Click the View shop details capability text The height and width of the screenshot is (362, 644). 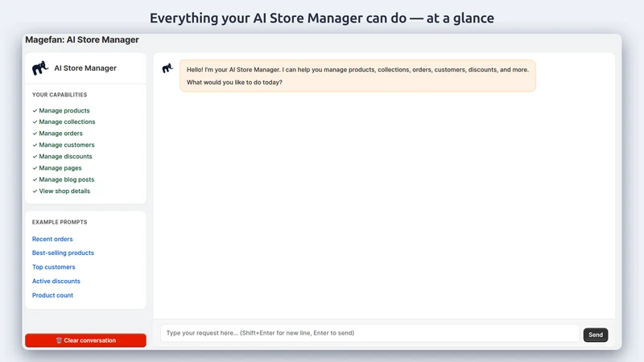[x=64, y=191]
